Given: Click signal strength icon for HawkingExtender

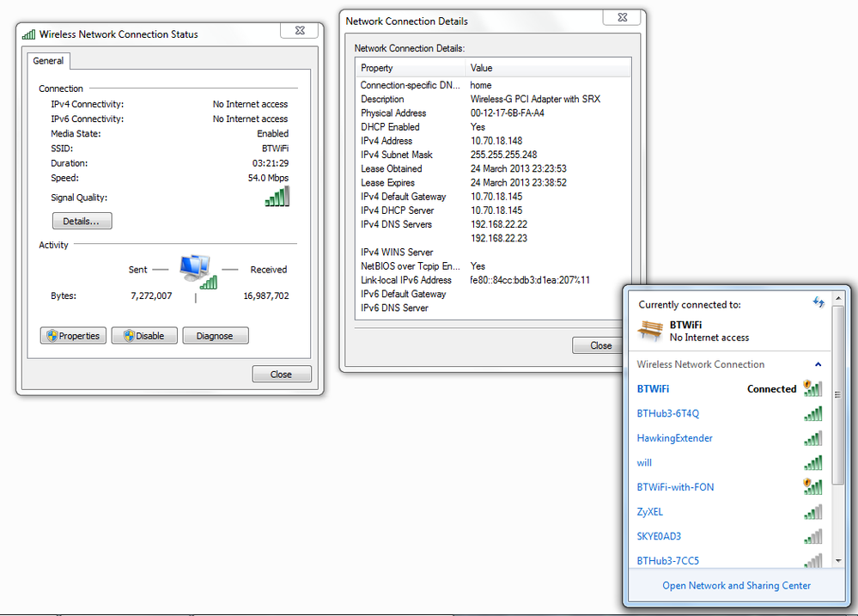Looking at the screenshot, I should click(x=813, y=438).
